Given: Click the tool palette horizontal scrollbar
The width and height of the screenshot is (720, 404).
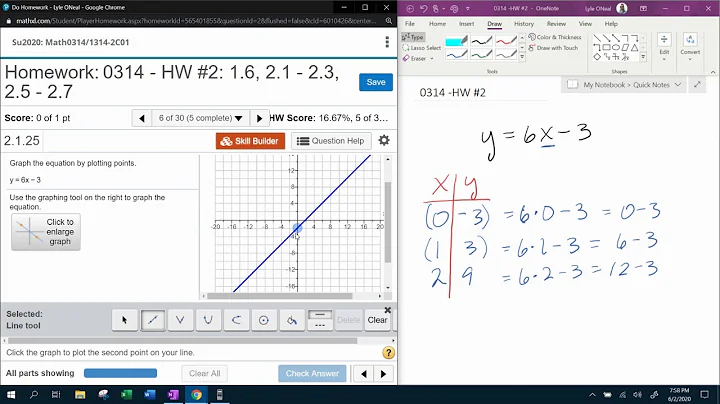Looking at the screenshot, I should pyautogui.click(x=183, y=341).
